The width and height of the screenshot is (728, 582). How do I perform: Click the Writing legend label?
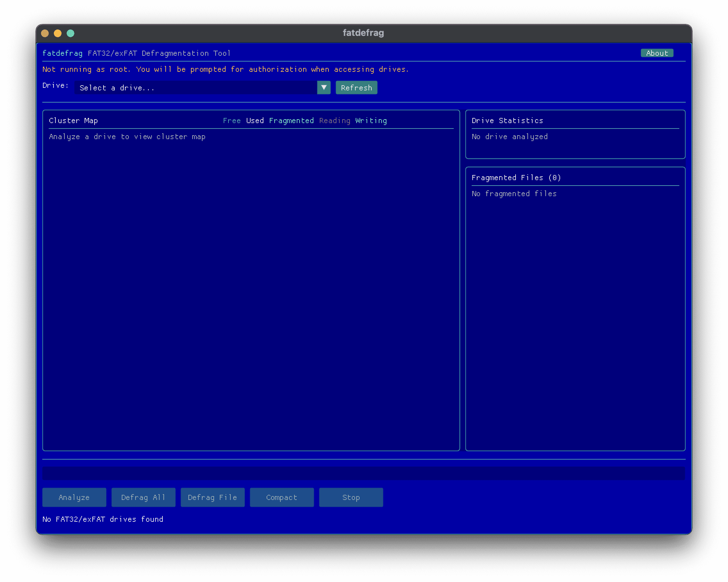tap(371, 121)
